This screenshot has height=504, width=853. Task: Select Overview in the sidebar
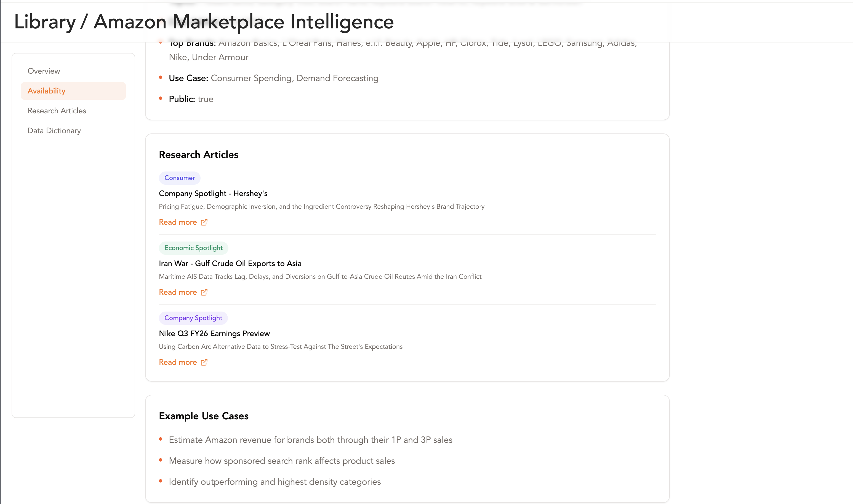tap(44, 71)
